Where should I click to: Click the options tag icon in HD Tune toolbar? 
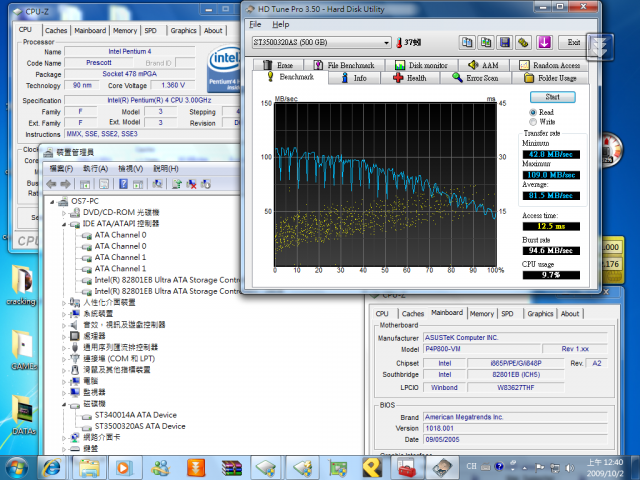(x=524, y=42)
